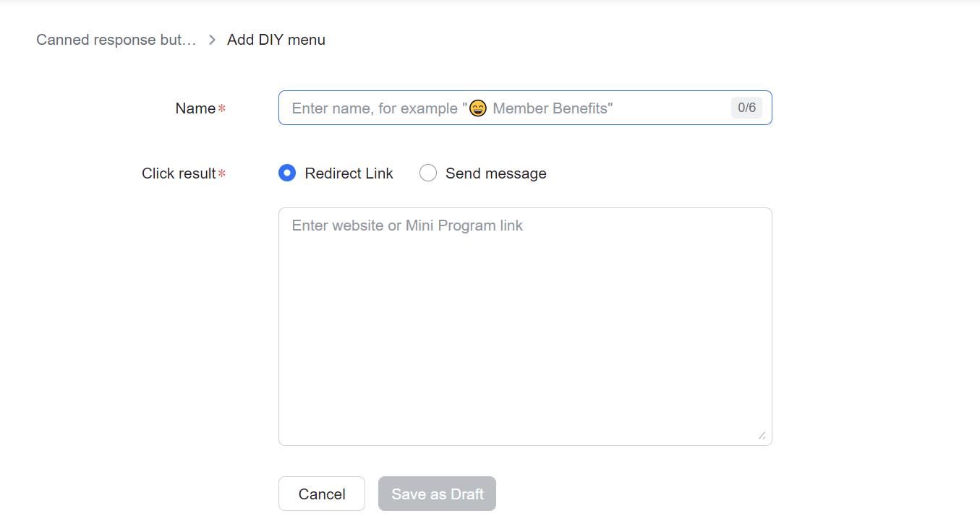Choose the Send message option
The height and width of the screenshot is (529, 980).
pyautogui.click(x=427, y=173)
